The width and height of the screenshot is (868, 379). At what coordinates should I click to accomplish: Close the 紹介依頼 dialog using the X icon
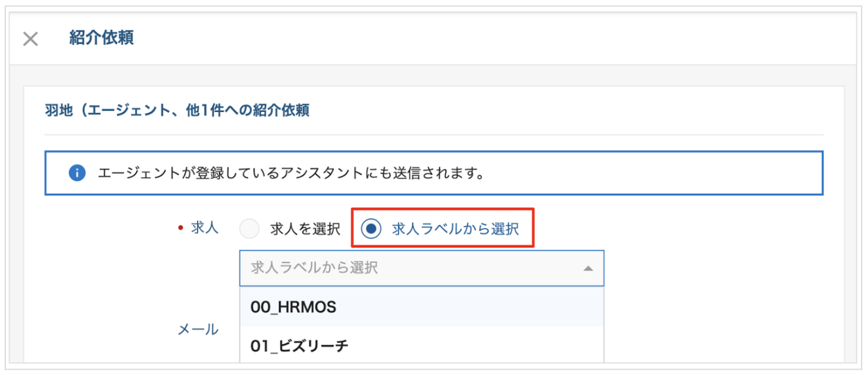coord(30,39)
